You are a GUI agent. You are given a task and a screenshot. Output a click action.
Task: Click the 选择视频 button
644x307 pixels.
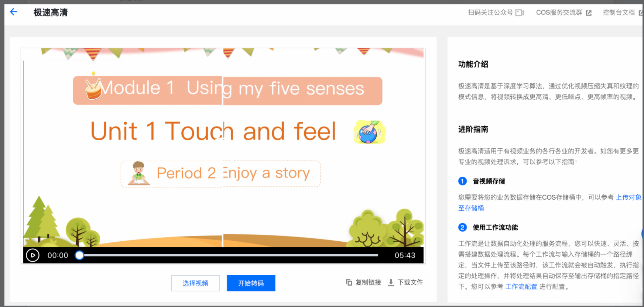(x=195, y=283)
